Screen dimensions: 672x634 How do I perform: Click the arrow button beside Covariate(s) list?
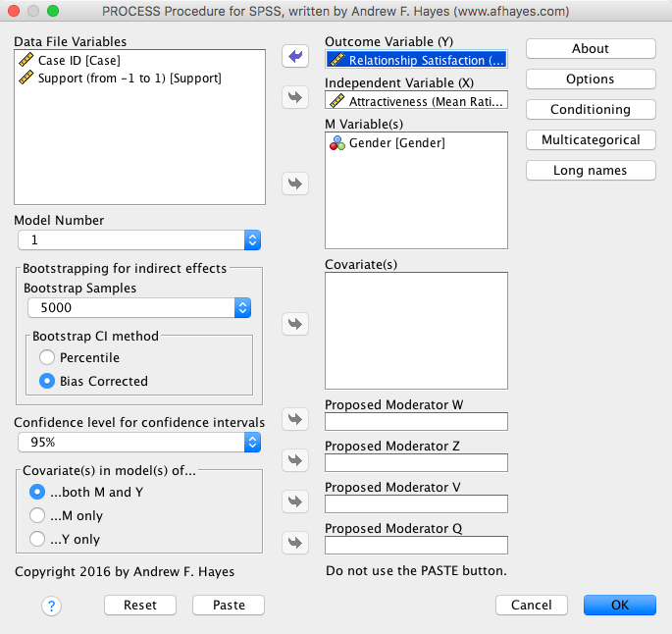294,323
